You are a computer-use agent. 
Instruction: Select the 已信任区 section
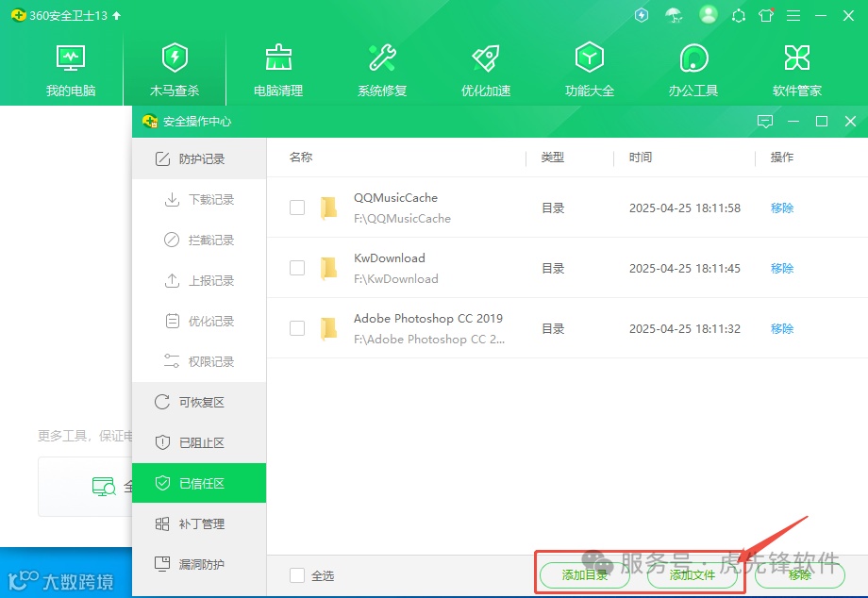pyautogui.click(x=199, y=483)
